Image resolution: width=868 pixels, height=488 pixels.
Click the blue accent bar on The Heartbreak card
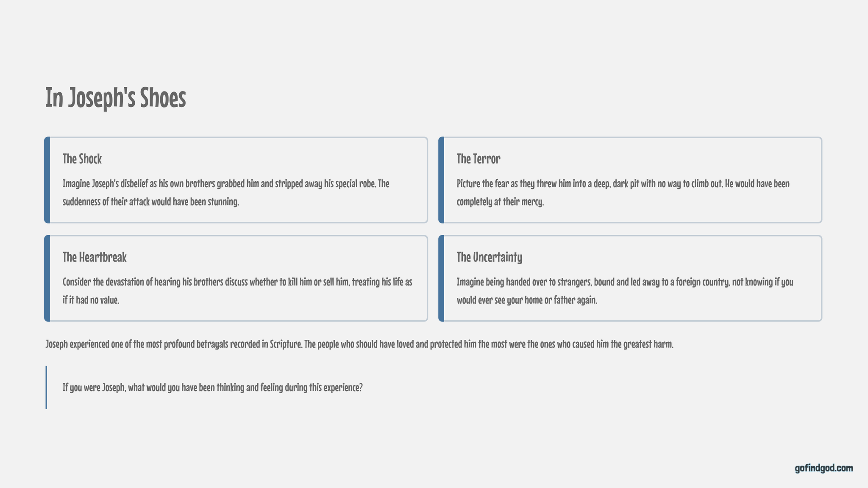(x=47, y=278)
